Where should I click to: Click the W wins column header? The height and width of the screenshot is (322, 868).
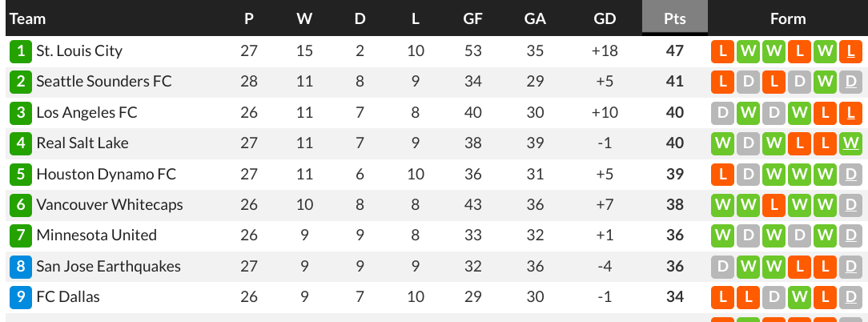tap(304, 18)
